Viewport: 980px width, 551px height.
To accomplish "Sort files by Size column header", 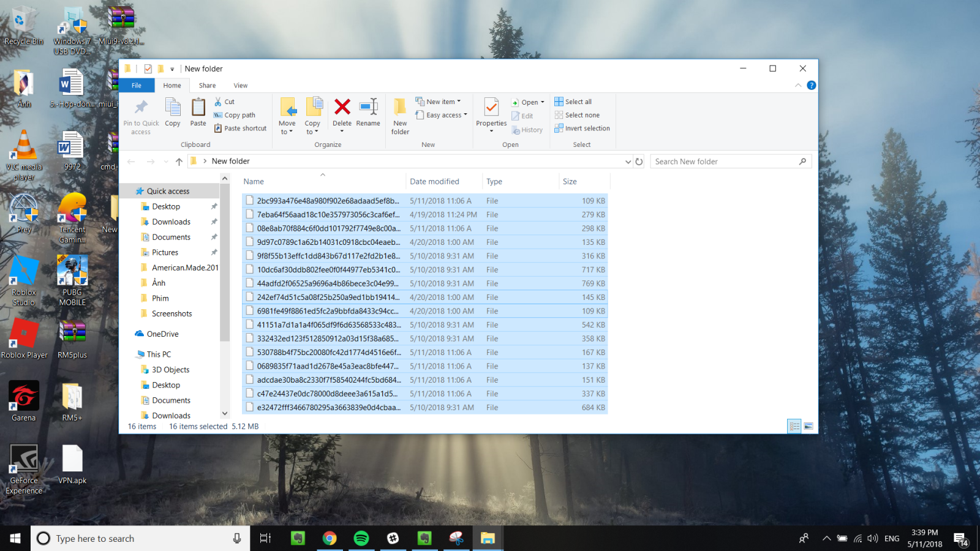I will click(584, 182).
